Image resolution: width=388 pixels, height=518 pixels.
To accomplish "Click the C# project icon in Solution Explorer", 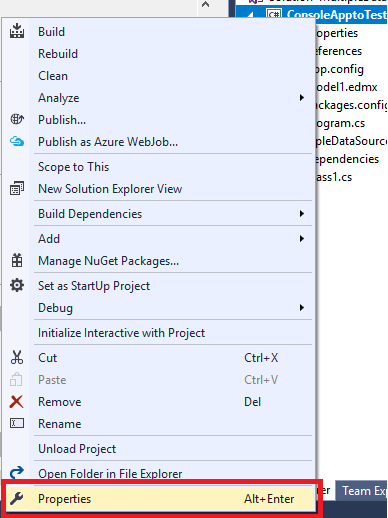I will click(274, 15).
